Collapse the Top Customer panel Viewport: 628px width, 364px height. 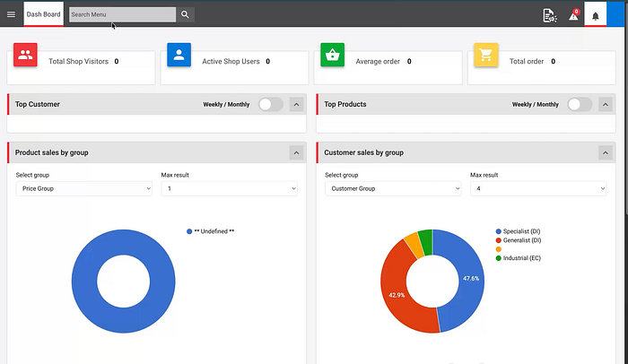(296, 105)
